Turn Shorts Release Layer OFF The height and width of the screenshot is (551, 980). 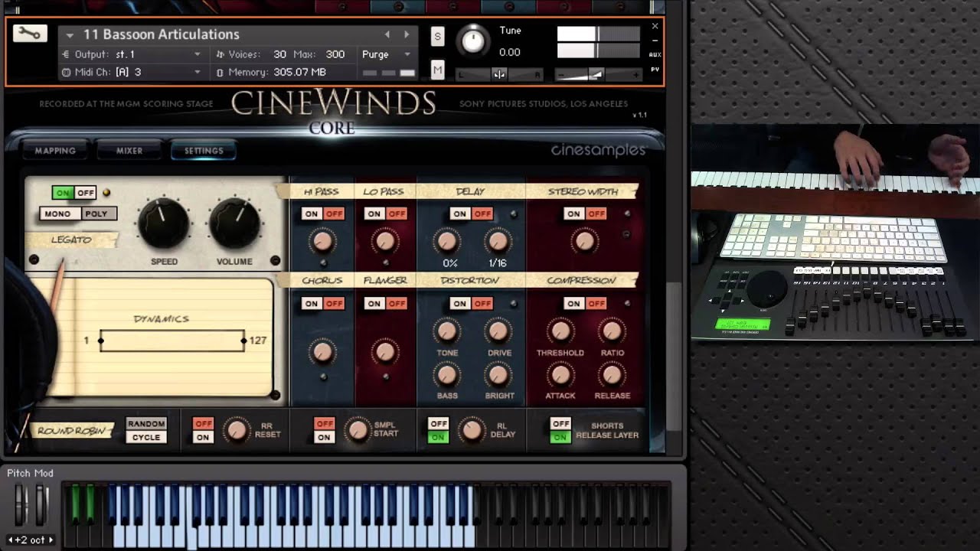(x=561, y=423)
